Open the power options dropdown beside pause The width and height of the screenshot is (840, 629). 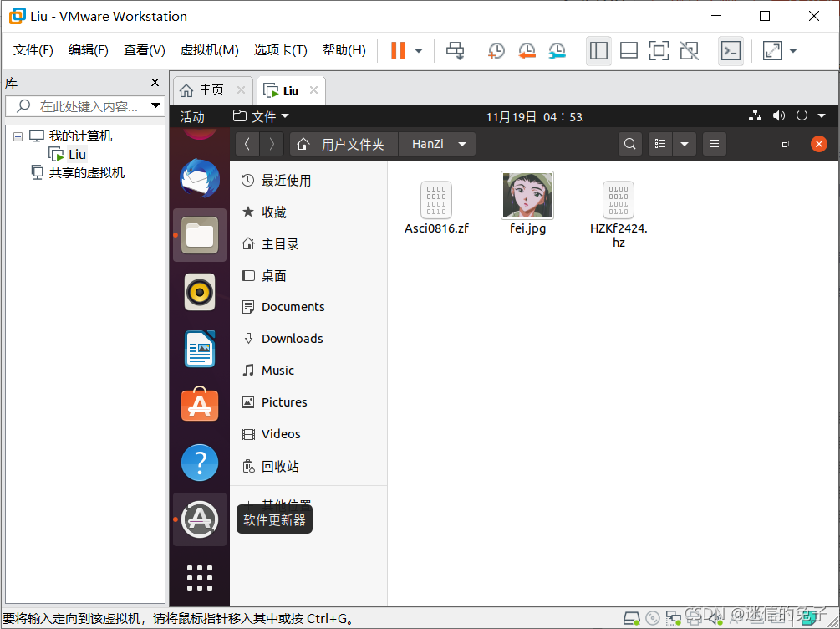tap(419, 51)
